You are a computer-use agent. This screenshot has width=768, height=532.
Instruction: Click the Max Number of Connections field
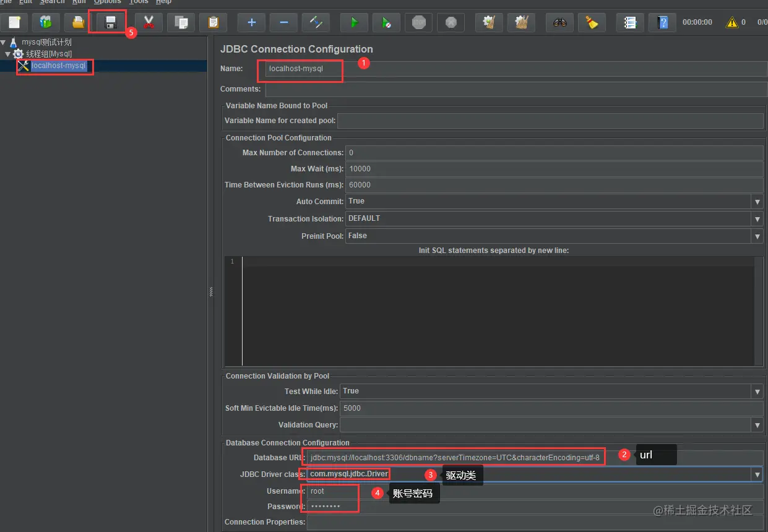point(554,153)
